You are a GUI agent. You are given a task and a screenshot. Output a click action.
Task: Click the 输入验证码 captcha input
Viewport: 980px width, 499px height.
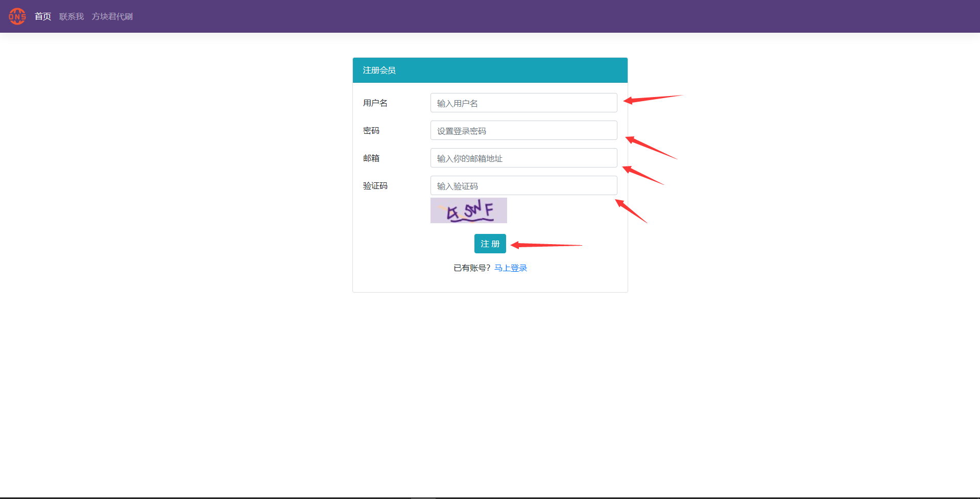tap(523, 185)
